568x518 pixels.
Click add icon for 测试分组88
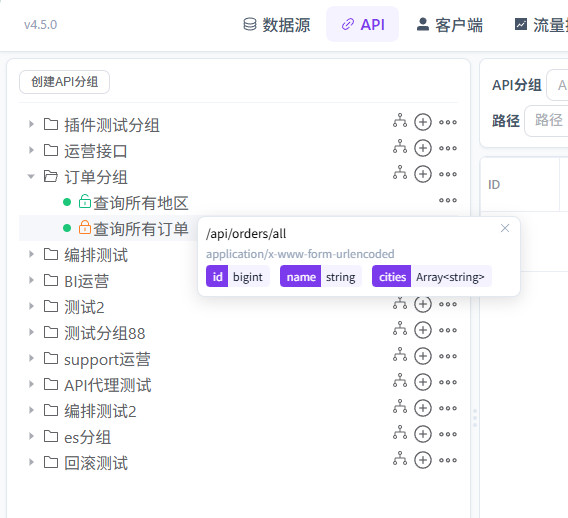tap(423, 330)
